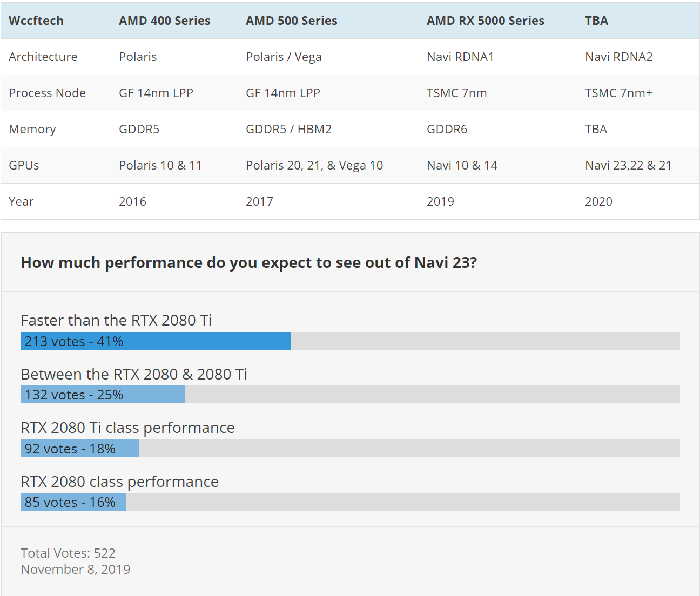Click the 'November 8, 2019' date

tap(76, 570)
